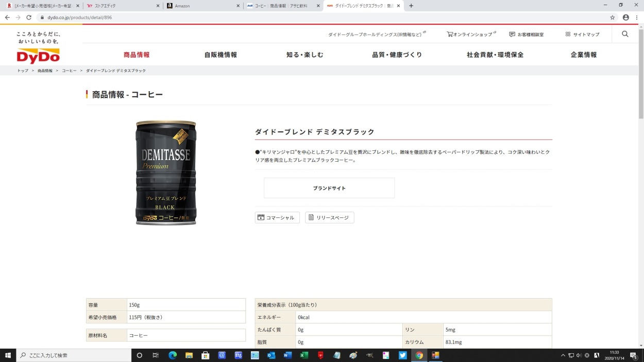Open the Chrome profile avatar icon
The width and height of the screenshot is (644, 362).
pyautogui.click(x=625, y=17)
